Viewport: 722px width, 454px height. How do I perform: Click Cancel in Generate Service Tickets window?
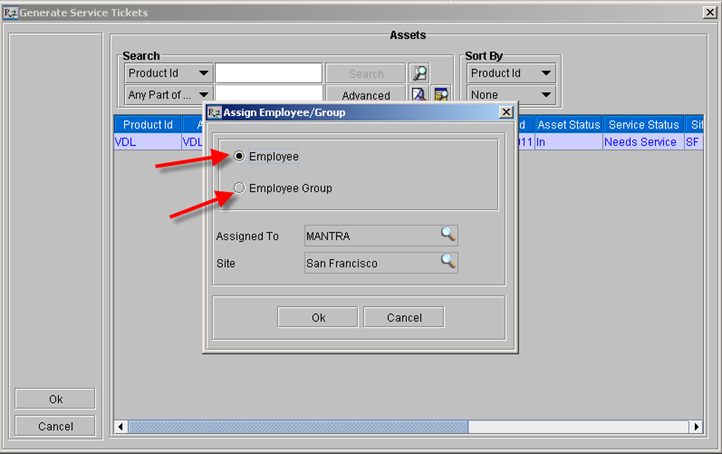(x=55, y=426)
